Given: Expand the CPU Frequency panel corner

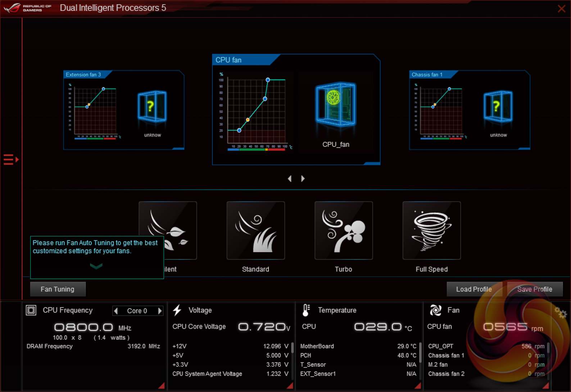Looking at the screenshot, I should point(162,386).
